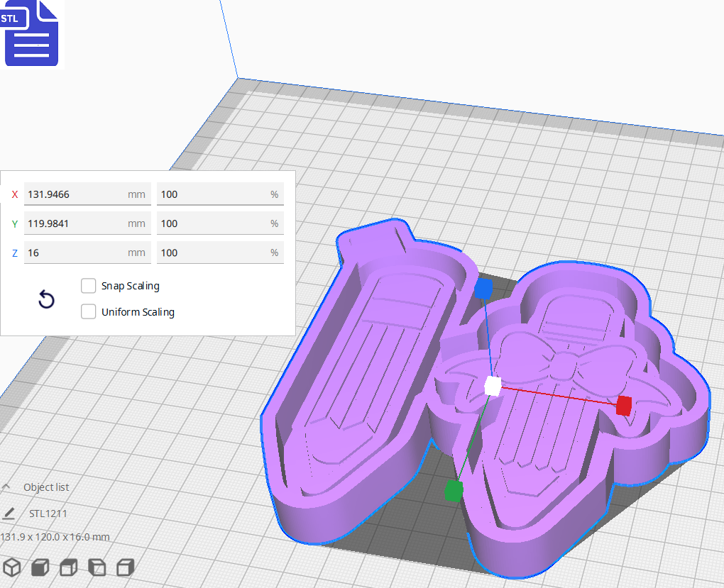Enable Uniform Scaling
The width and height of the screenshot is (724, 588).
coord(88,311)
